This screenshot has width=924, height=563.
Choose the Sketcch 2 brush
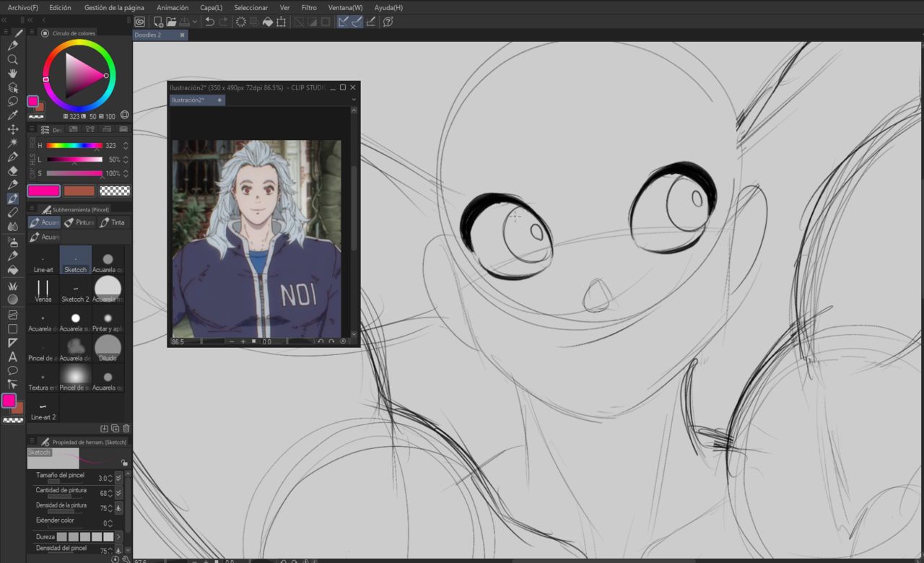(x=75, y=289)
